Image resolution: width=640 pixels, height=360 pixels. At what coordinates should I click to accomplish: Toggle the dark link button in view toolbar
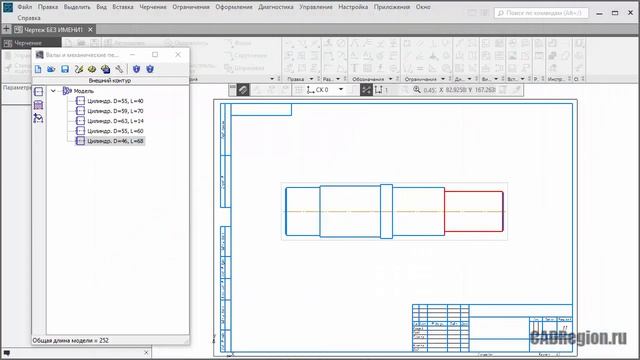click(243, 90)
